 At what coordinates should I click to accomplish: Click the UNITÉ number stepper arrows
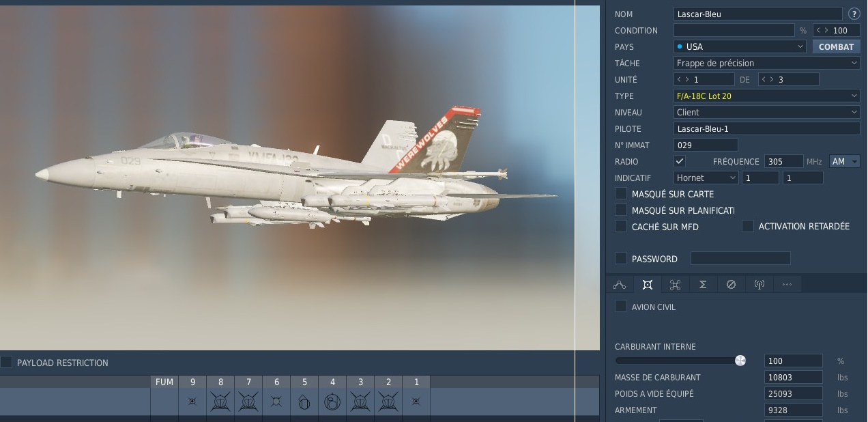(684, 79)
